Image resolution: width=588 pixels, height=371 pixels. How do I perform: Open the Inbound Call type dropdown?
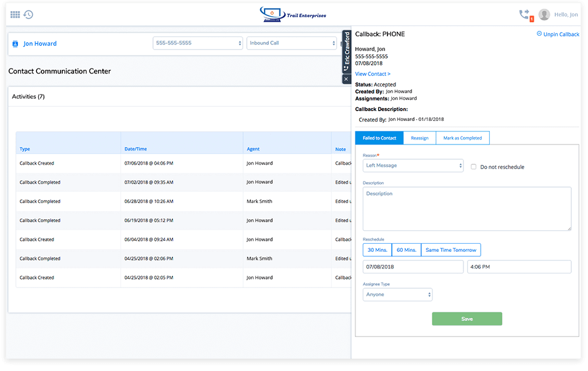pyautogui.click(x=291, y=43)
